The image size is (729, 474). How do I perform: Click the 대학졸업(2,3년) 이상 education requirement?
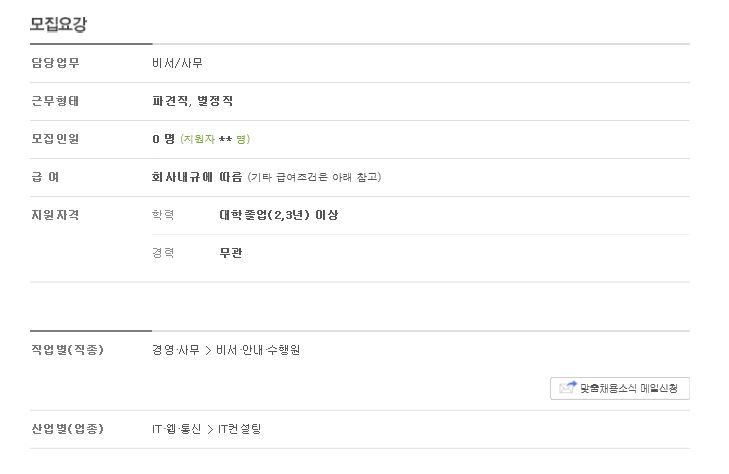tap(278, 215)
